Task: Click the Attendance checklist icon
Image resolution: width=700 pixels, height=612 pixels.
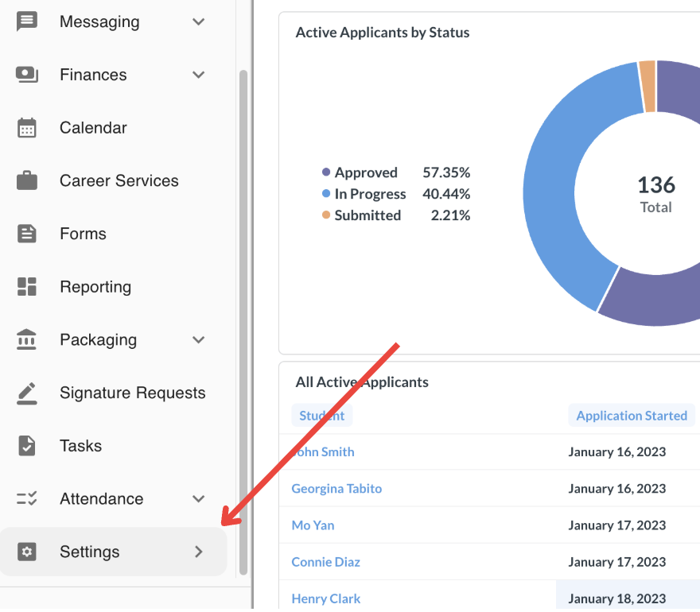Action: (x=27, y=498)
